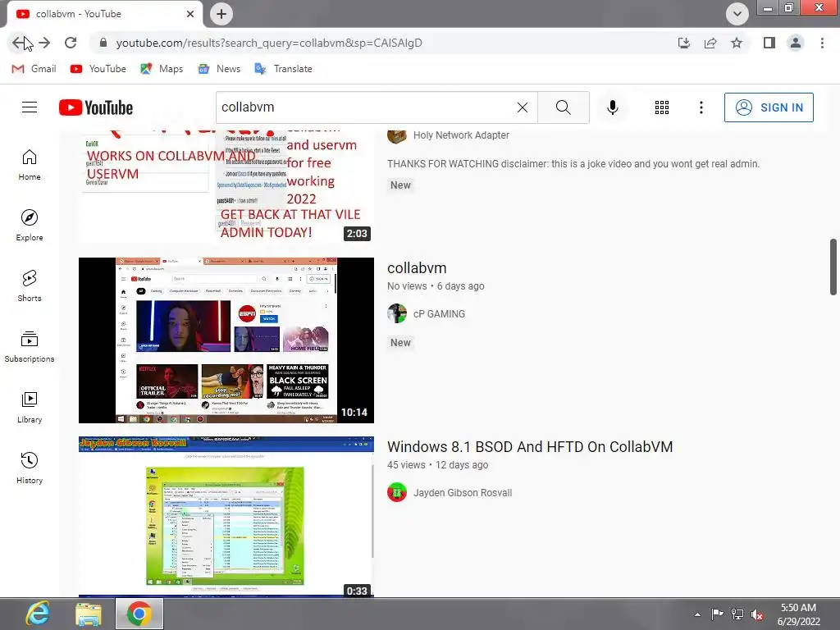840x630 pixels.
Task: Open Windows 8.1 BSOD And HFTD video title
Action: (530, 447)
